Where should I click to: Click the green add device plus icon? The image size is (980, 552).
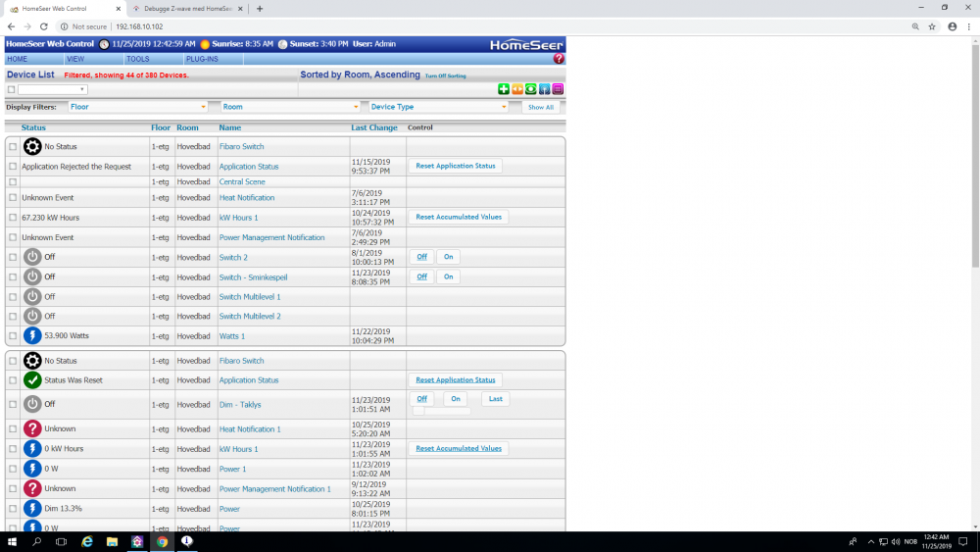coord(503,89)
